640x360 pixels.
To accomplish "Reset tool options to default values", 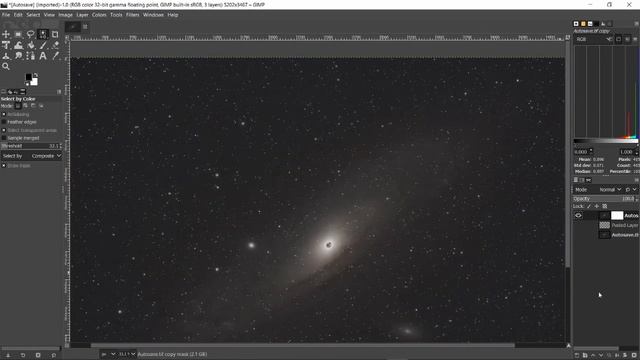I will 53,355.
